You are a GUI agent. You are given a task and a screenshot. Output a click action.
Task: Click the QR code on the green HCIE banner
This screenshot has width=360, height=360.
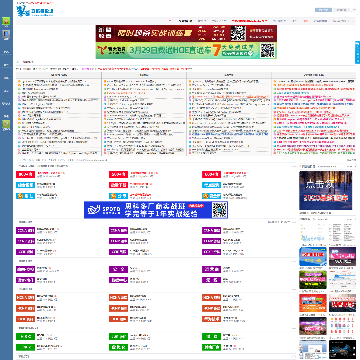[267, 50]
